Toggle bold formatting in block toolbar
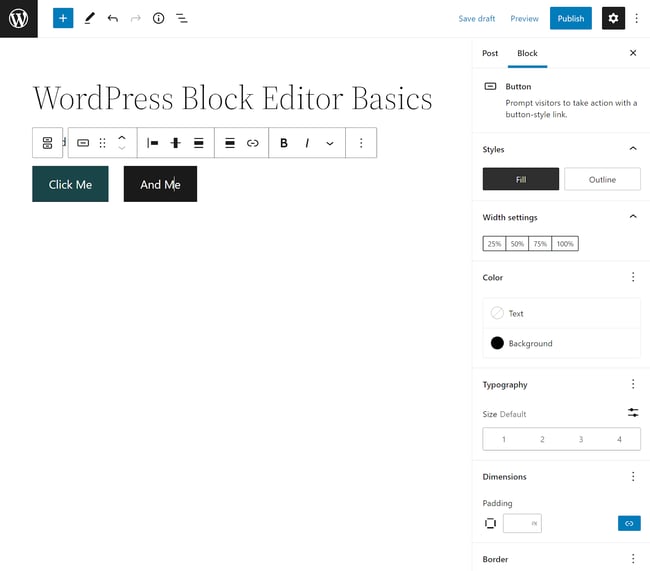This screenshot has width=650, height=571. pyautogui.click(x=284, y=143)
